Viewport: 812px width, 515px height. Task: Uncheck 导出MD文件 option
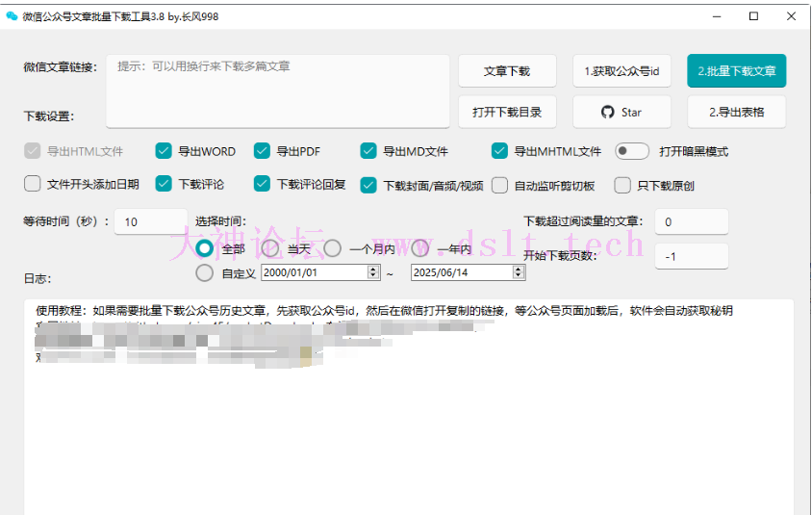click(x=368, y=151)
